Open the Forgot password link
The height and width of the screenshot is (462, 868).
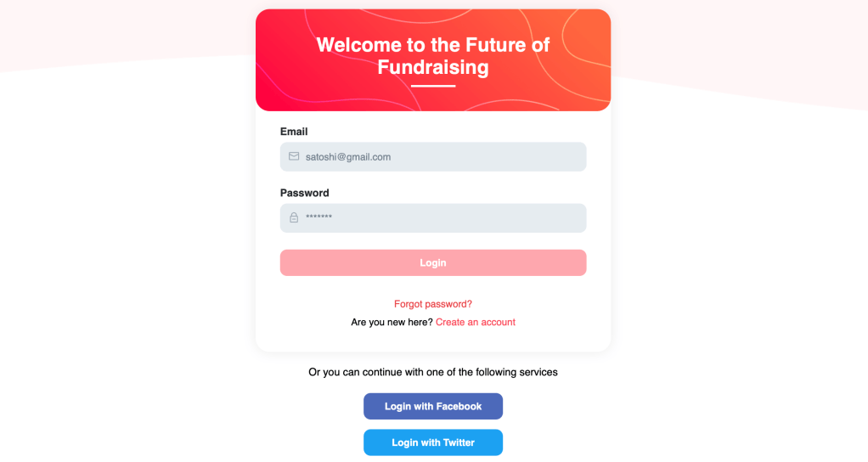433,304
